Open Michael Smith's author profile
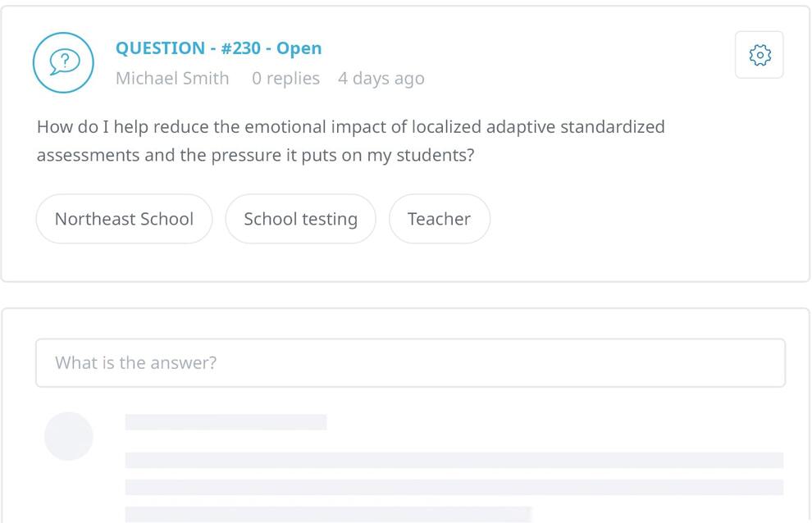This screenshot has height=523, width=812. click(172, 79)
